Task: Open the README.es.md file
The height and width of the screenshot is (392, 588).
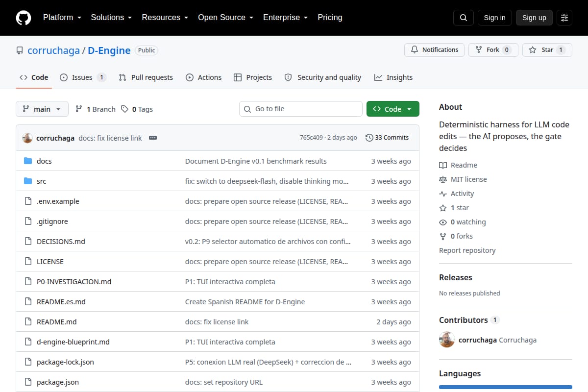Action: coord(61,302)
